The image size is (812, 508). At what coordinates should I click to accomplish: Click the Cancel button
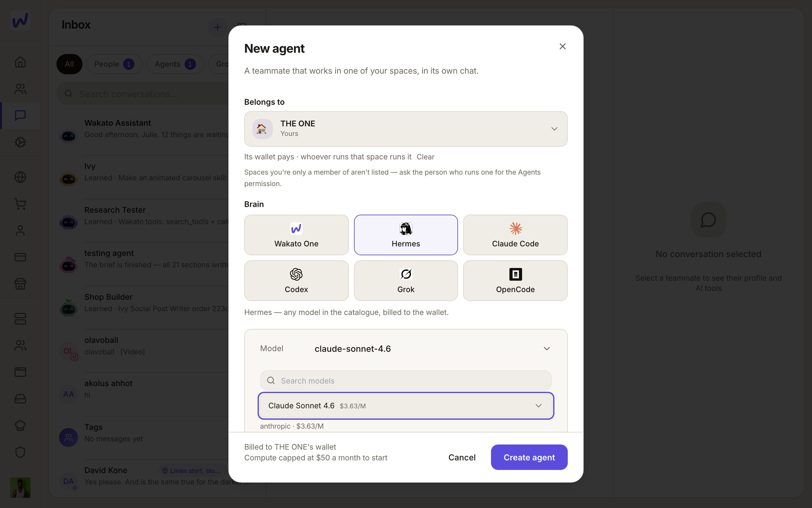tap(462, 457)
